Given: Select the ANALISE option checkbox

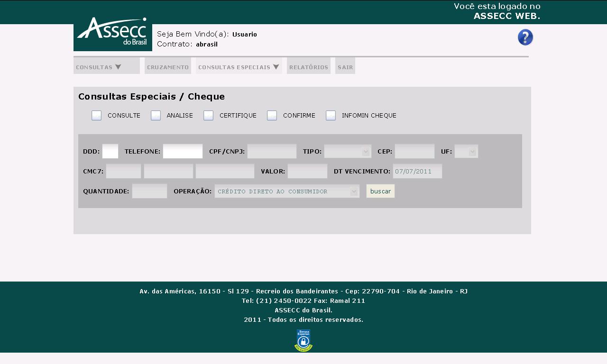Looking at the screenshot, I should [156, 116].
